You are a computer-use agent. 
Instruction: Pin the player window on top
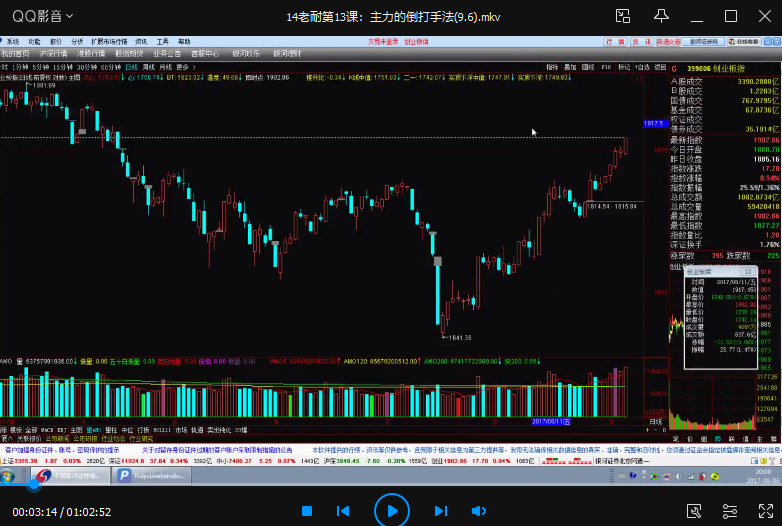click(x=662, y=16)
